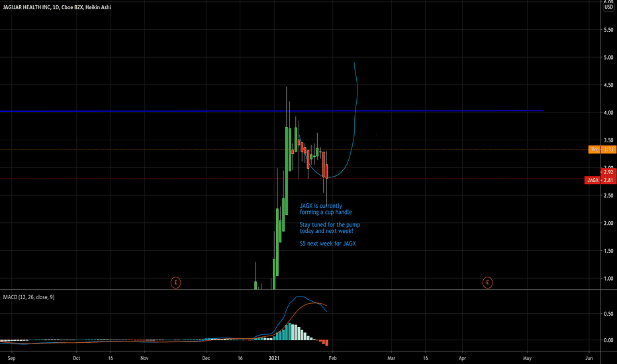Click the Jun date label on time axis

[589, 358]
